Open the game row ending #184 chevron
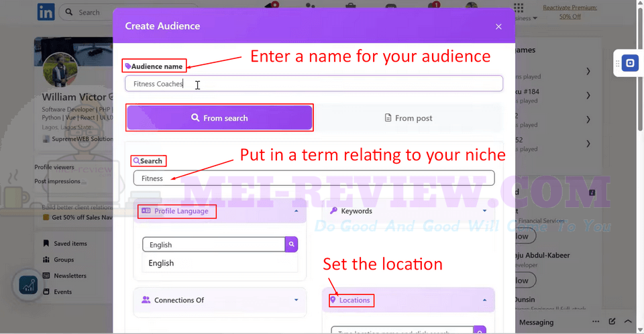 point(588,96)
